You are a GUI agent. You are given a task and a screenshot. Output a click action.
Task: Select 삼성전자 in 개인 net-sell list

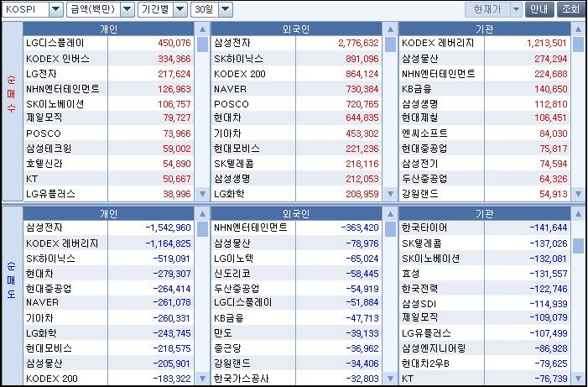click(x=109, y=227)
